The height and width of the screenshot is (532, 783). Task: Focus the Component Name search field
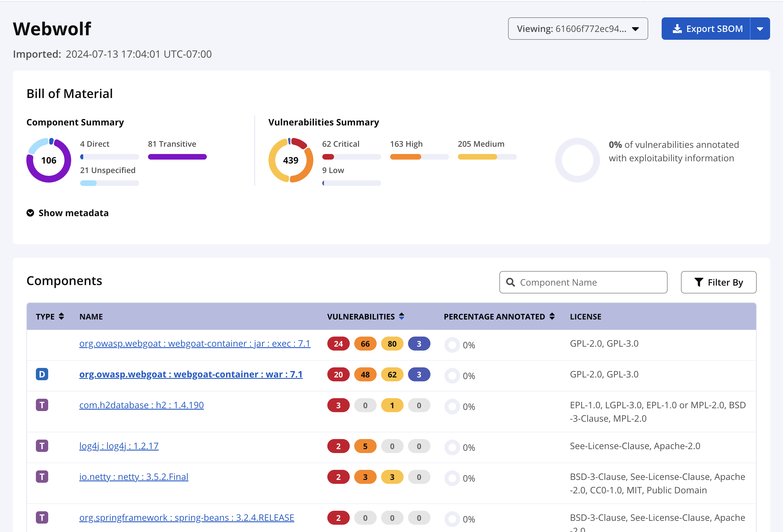(x=583, y=282)
